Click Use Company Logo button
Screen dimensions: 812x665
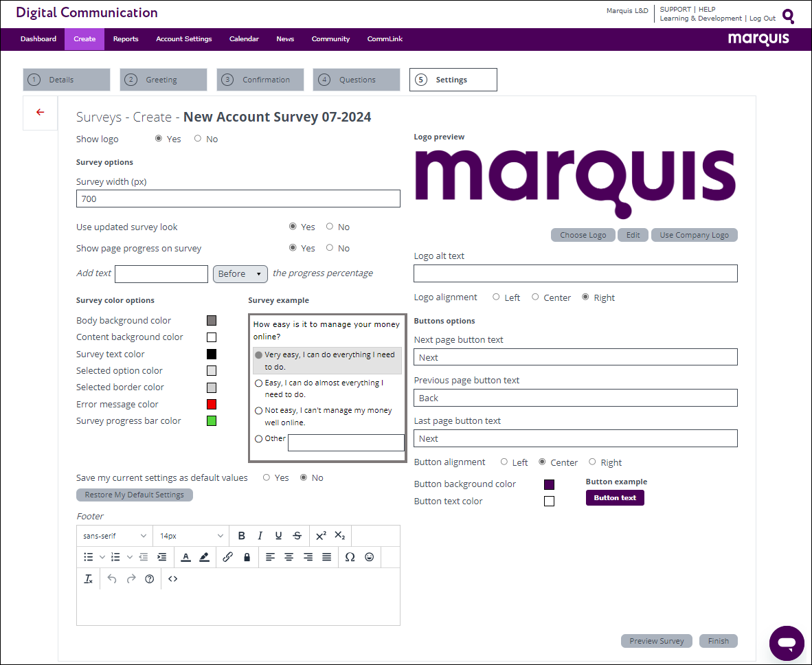coord(694,235)
